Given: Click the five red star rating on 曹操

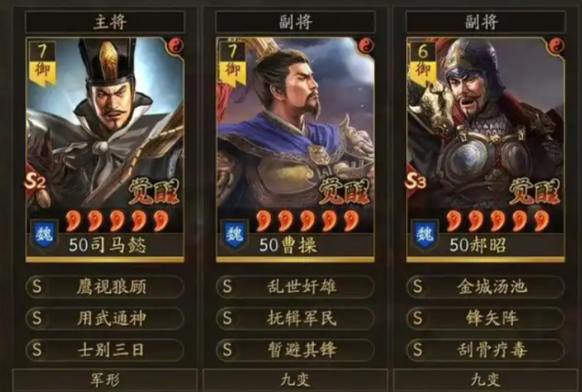Looking at the screenshot, I should point(308,221).
